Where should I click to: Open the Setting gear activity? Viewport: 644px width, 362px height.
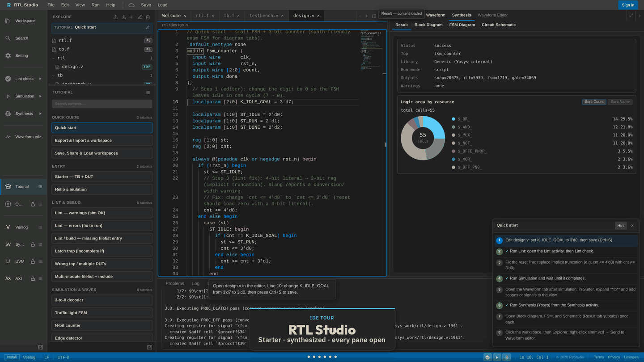pos(23,55)
